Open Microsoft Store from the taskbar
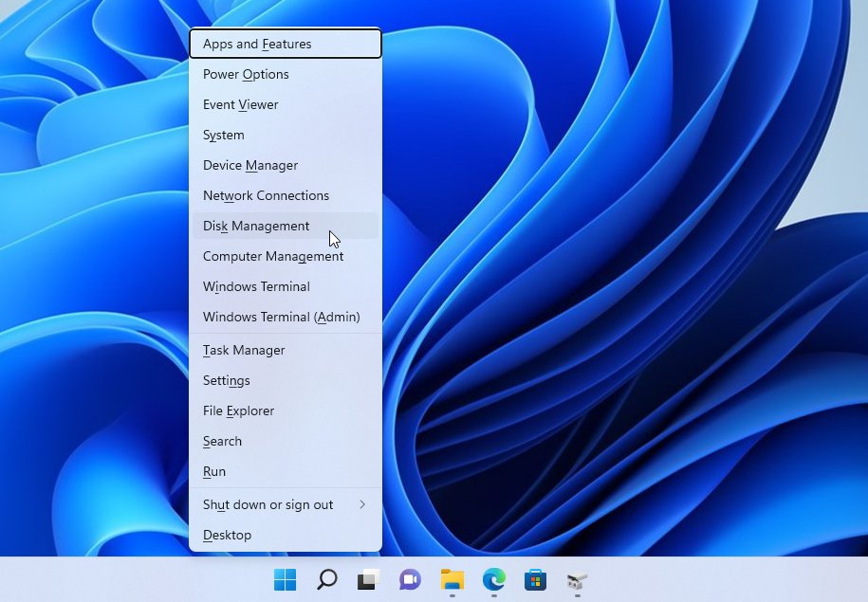This screenshot has height=602, width=868. (535, 579)
